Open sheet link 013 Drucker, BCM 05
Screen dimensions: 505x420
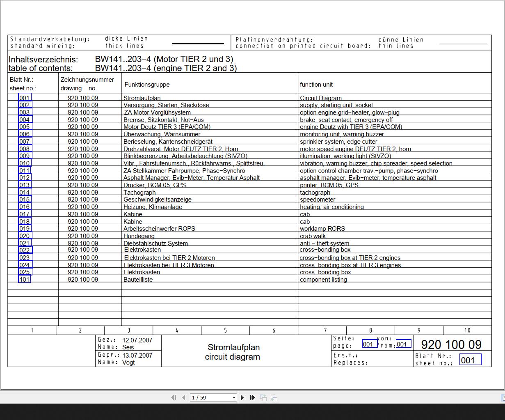(x=25, y=185)
